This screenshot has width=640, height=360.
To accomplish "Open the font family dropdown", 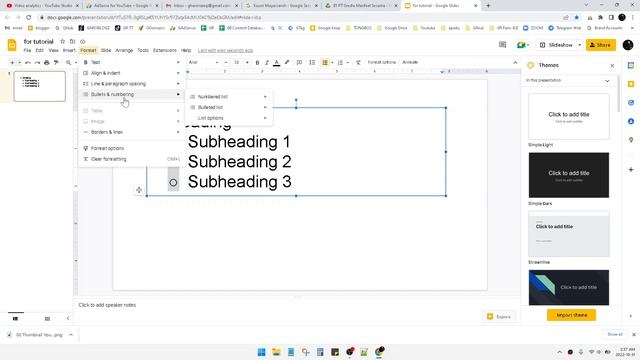I will [203, 62].
